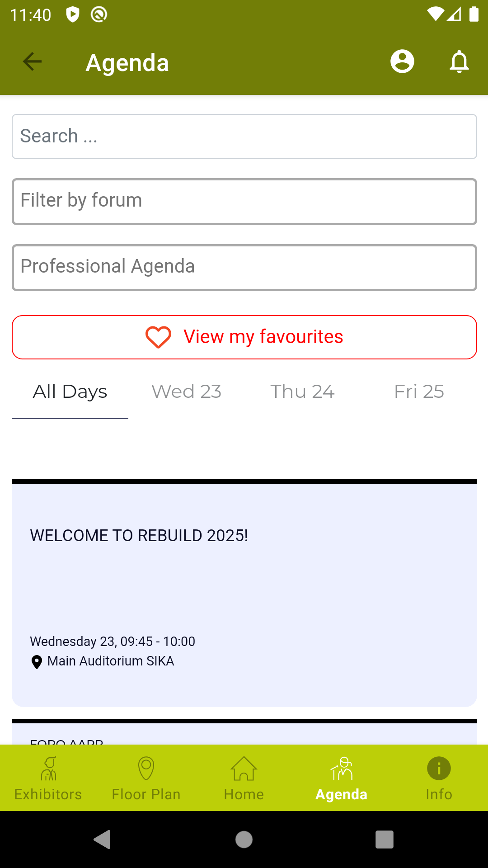Open notifications bell icon
488x868 pixels.
click(459, 61)
